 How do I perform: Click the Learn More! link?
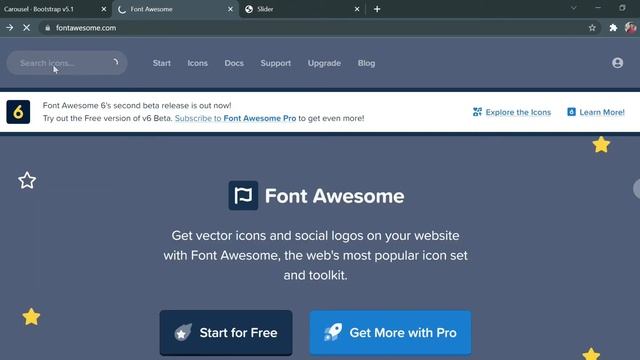click(x=596, y=112)
